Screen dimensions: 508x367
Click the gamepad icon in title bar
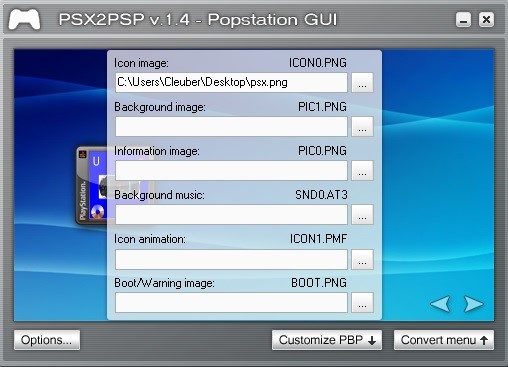[24, 19]
